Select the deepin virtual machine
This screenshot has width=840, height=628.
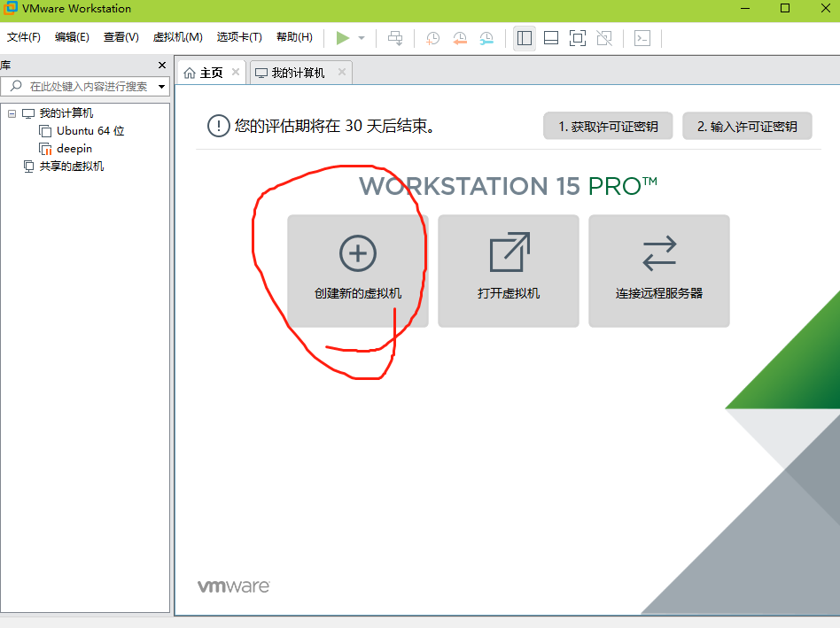tap(74, 149)
